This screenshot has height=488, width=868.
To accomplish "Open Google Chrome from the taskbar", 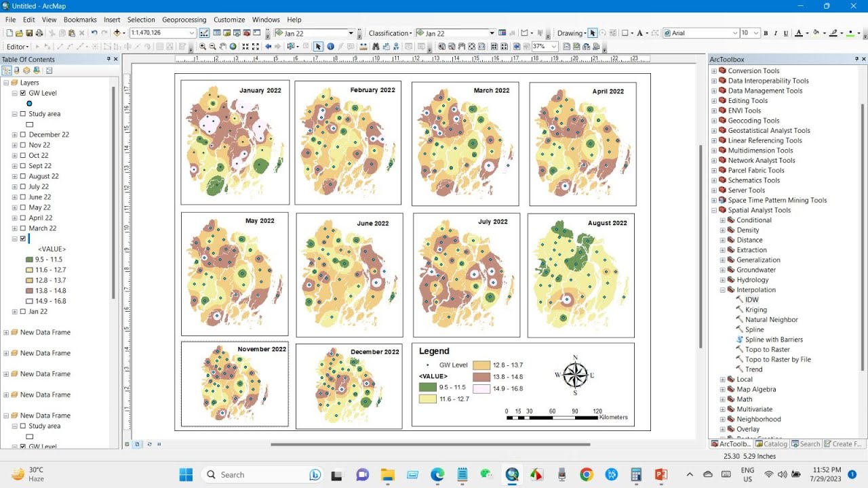I will tap(587, 474).
